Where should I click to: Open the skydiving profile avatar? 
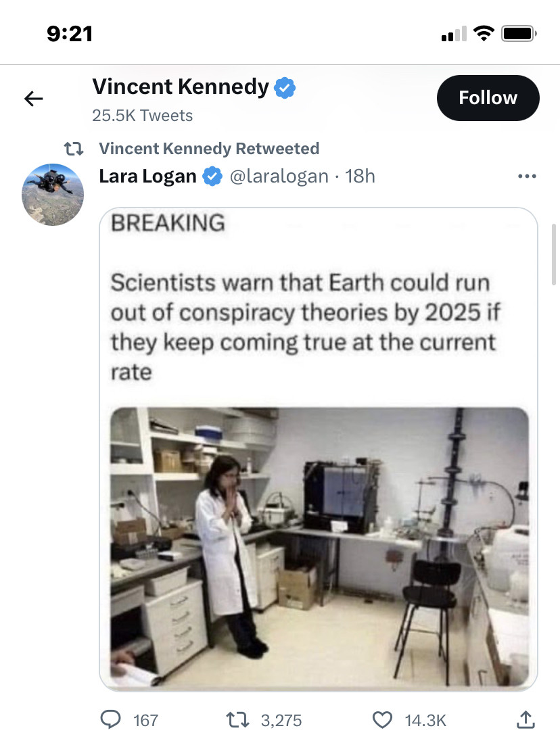(x=53, y=194)
